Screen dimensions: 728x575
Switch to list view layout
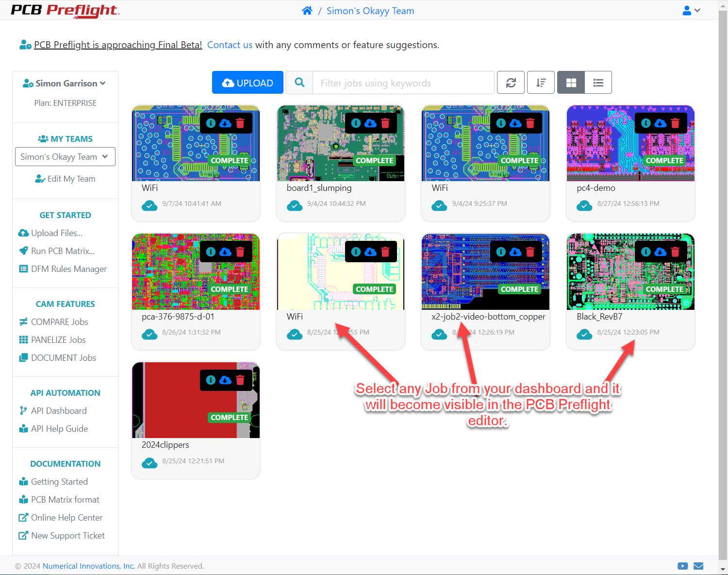(x=598, y=83)
